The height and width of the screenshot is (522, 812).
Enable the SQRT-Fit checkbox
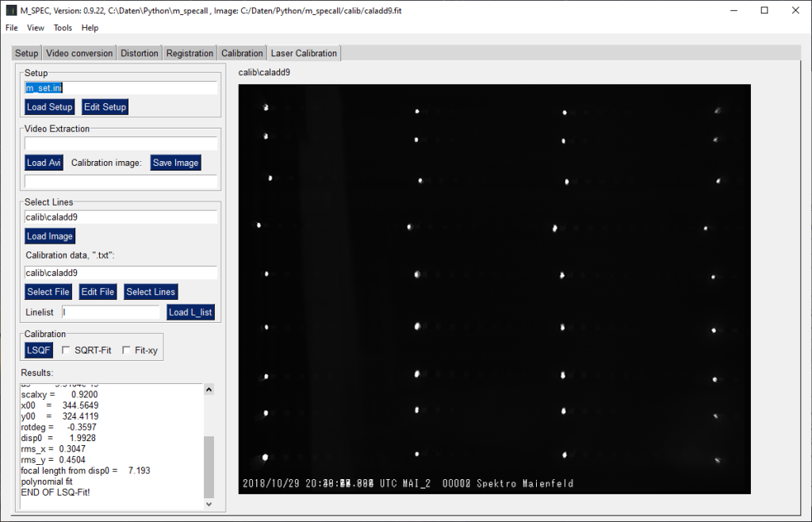(67, 350)
